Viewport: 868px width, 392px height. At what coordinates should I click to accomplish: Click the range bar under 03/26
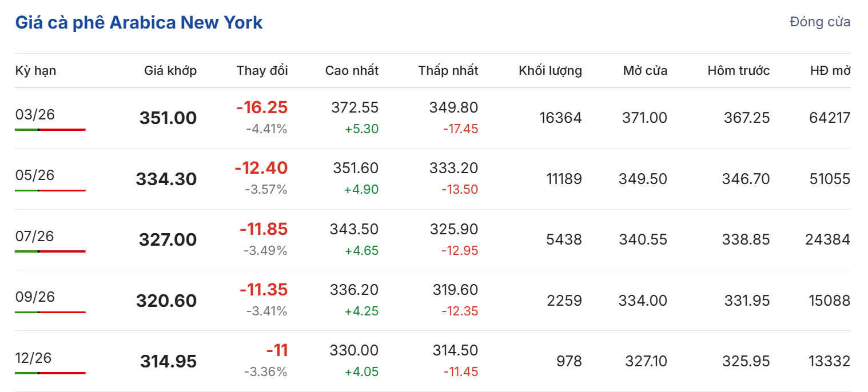pos(50,130)
